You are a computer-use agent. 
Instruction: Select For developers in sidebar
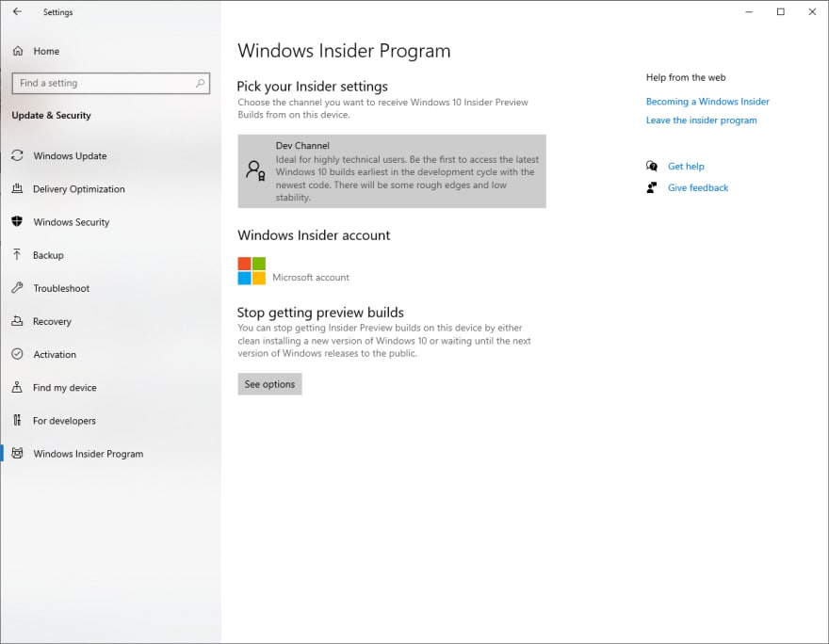click(64, 421)
